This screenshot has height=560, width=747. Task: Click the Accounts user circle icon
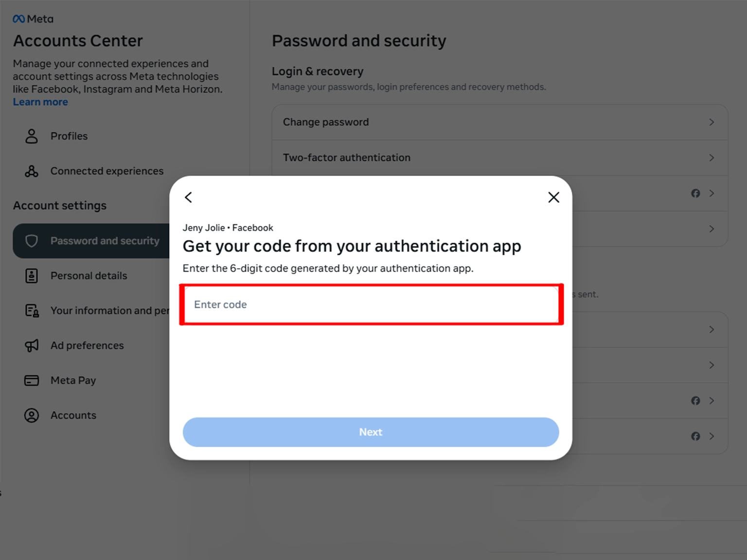(32, 416)
